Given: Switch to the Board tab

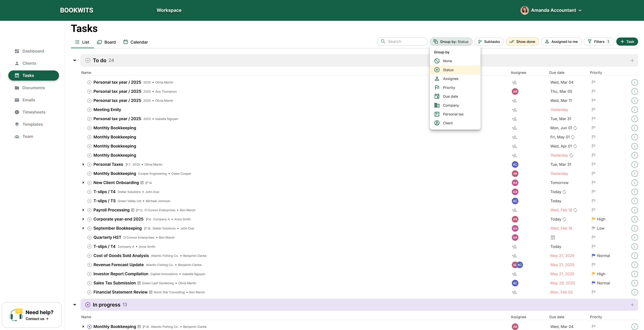Looking at the screenshot, I should (106, 42).
